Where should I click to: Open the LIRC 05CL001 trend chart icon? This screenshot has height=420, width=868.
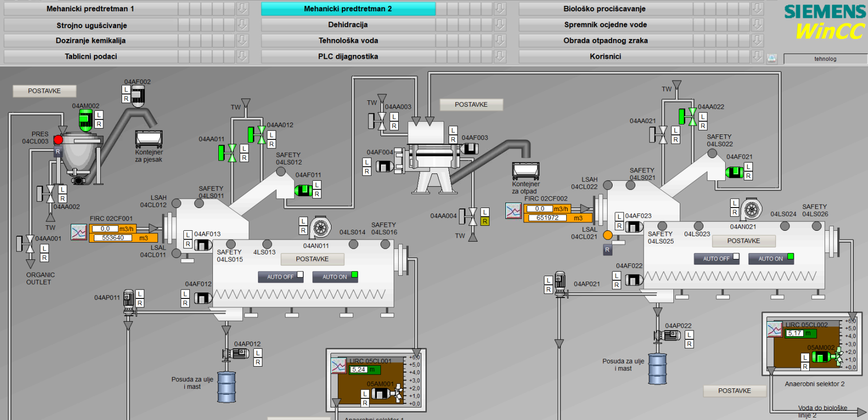pos(339,366)
